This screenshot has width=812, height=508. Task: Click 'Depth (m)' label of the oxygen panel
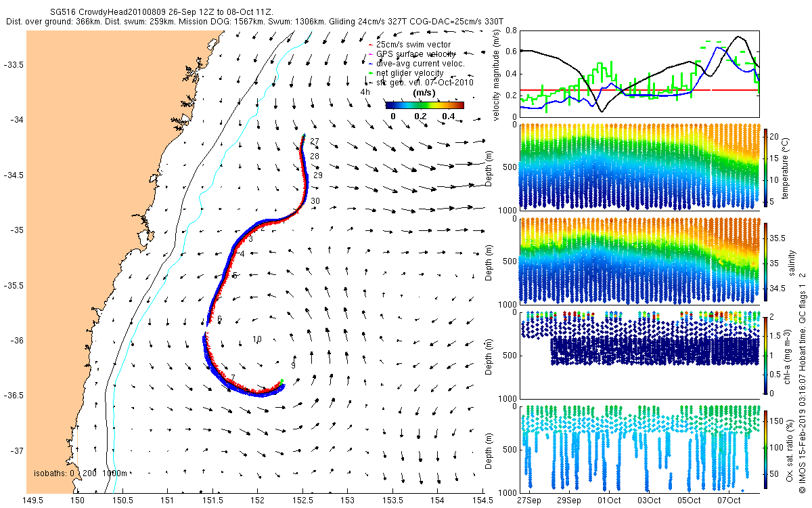490,450
